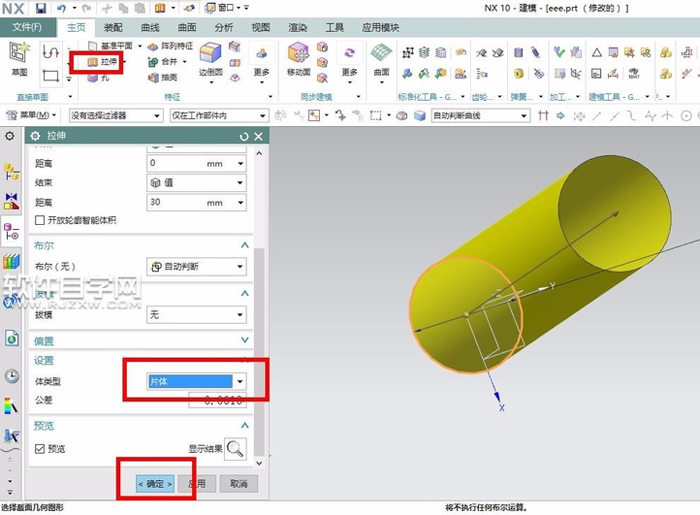Open the 布尔 auto-detect dropdown
700x515 pixels.
pos(195,266)
